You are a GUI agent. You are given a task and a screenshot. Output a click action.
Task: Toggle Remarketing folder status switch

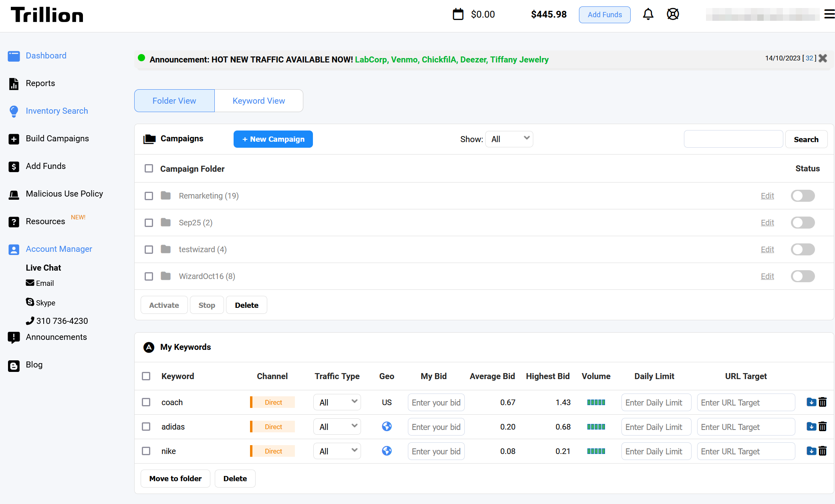(803, 196)
